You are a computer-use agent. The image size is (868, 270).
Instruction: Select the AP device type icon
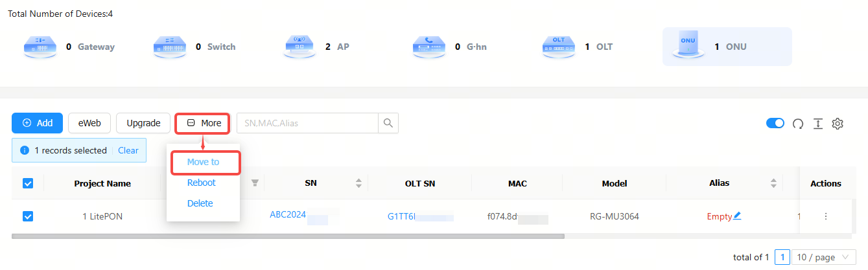[x=300, y=47]
